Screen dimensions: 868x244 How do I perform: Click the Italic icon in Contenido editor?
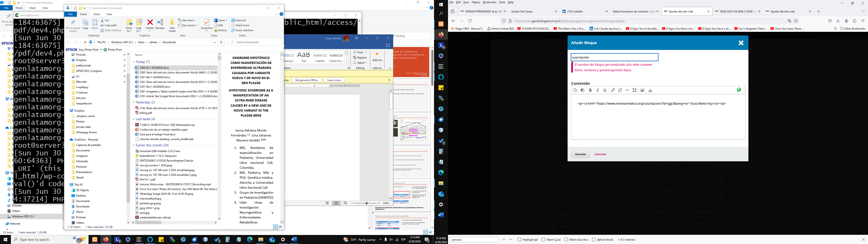[x=598, y=90]
